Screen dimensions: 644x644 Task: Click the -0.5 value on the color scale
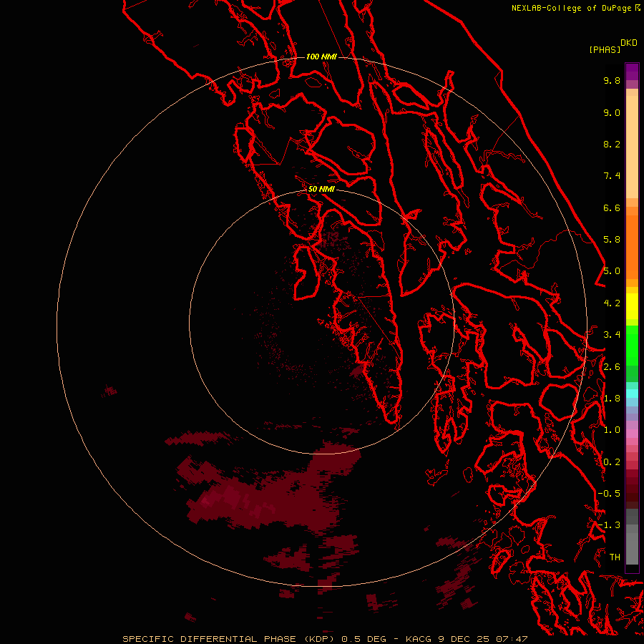pos(609,494)
